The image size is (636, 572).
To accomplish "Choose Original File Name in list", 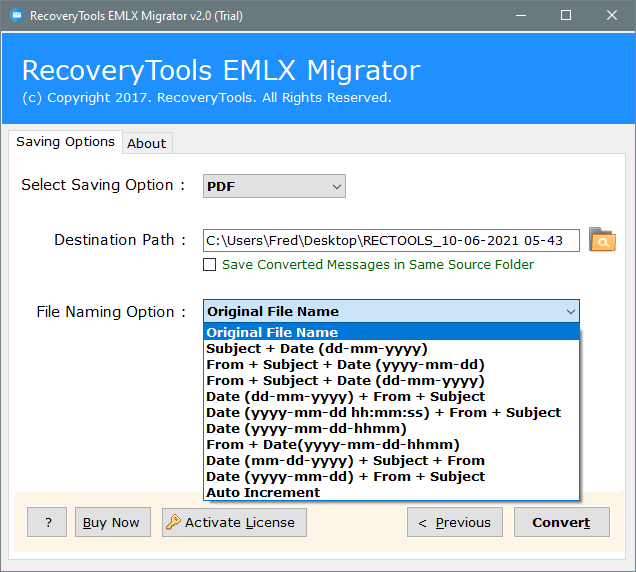I will [x=391, y=332].
